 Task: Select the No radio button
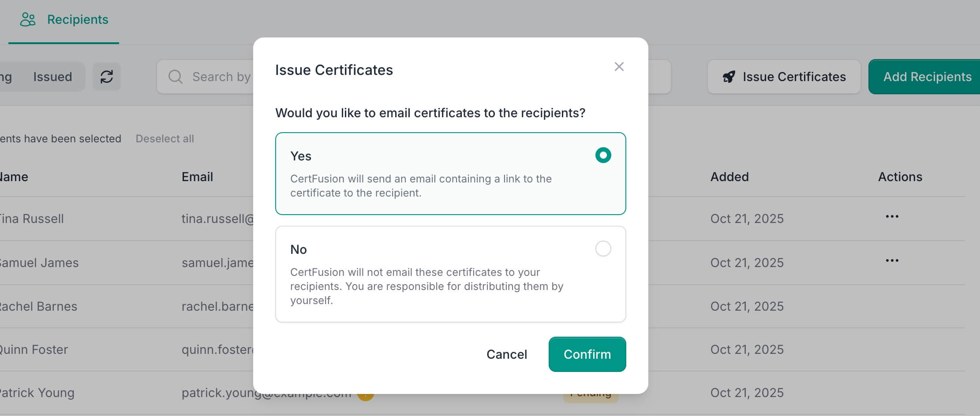(x=603, y=249)
